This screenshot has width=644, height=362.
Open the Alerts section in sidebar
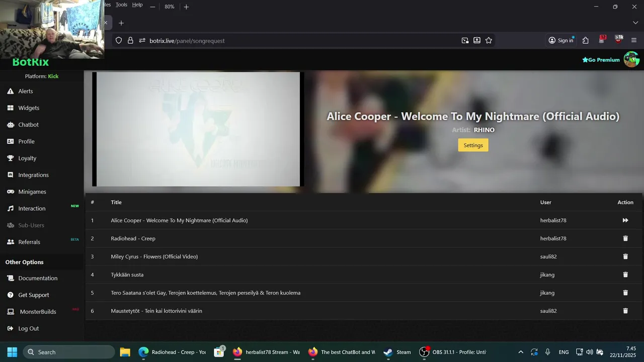[x=26, y=91]
